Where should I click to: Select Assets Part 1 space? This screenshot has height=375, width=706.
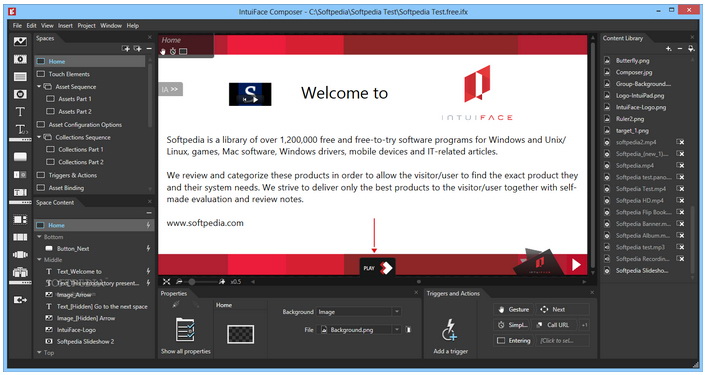pos(75,99)
